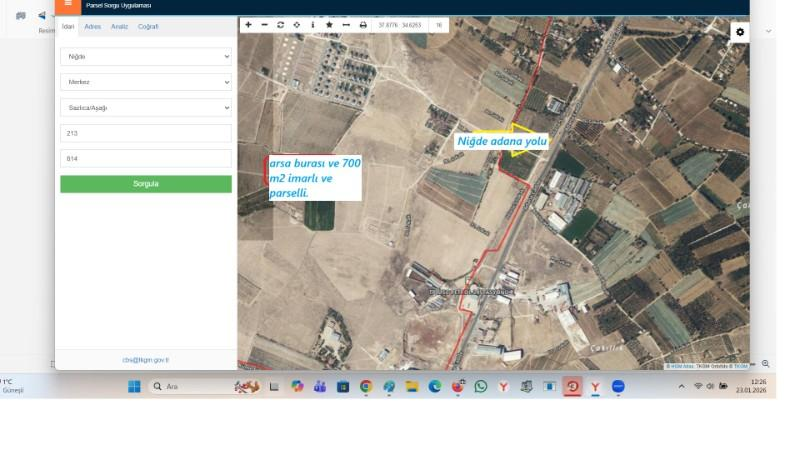Zoom in with the plus tool
Image resolution: width=800 pixels, height=450 pixels.
pyautogui.click(x=248, y=24)
